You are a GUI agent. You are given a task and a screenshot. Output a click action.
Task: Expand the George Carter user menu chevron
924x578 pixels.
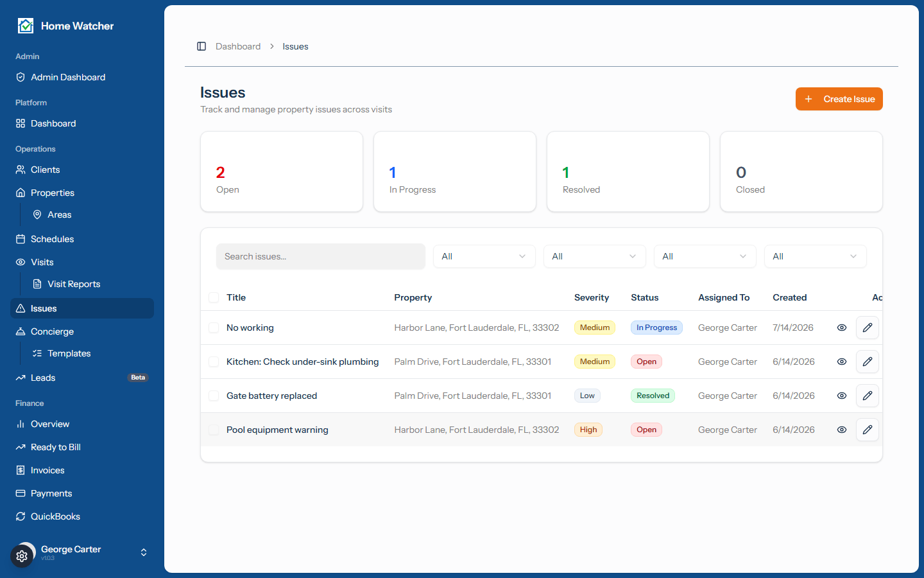(144, 552)
